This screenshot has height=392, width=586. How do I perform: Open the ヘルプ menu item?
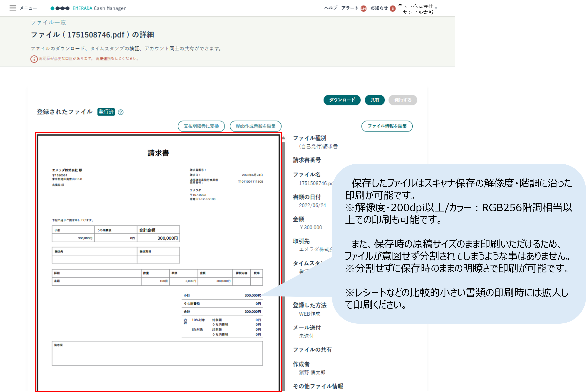(330, 8)
